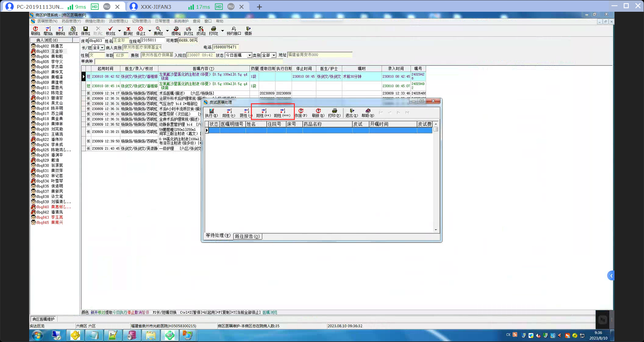Click 退出(X) exit icon in dialog
The width and height of the screenshot is (644, 342).
coord(352,113)
